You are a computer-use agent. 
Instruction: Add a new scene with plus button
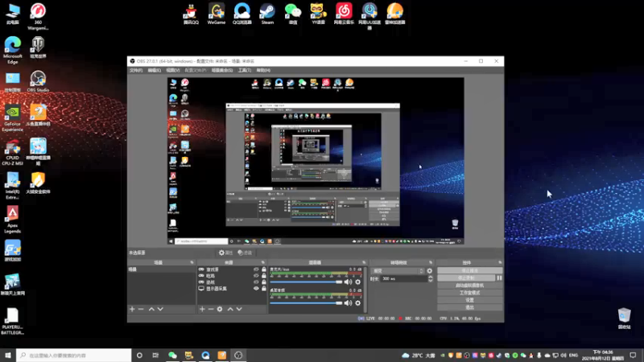coord(132,309)
